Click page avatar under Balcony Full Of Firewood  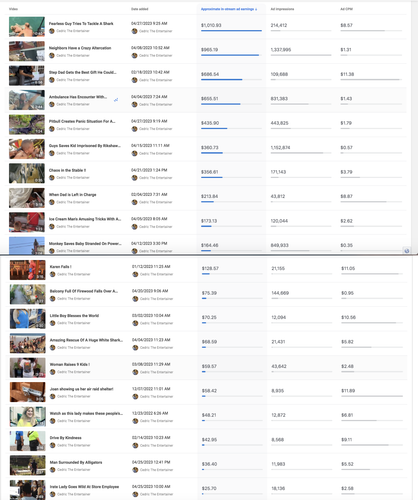[x=52, y=299]
